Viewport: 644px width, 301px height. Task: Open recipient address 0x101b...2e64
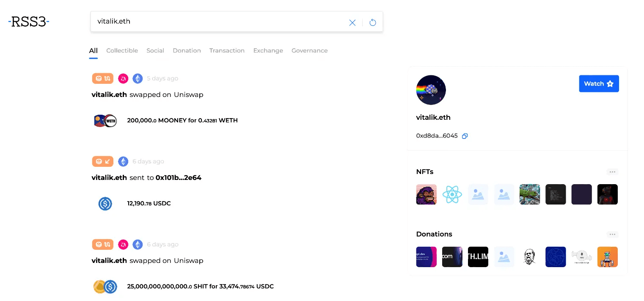coord(179,178)
